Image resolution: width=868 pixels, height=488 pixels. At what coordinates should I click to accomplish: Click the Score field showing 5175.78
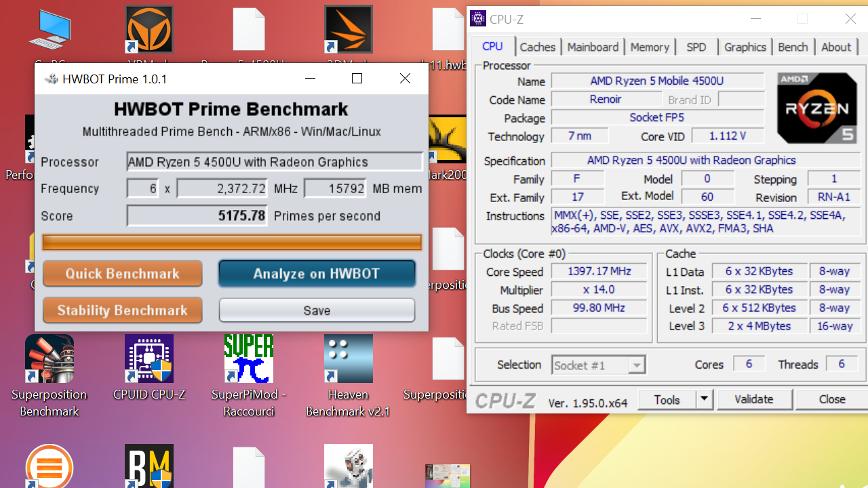point(197,216)
